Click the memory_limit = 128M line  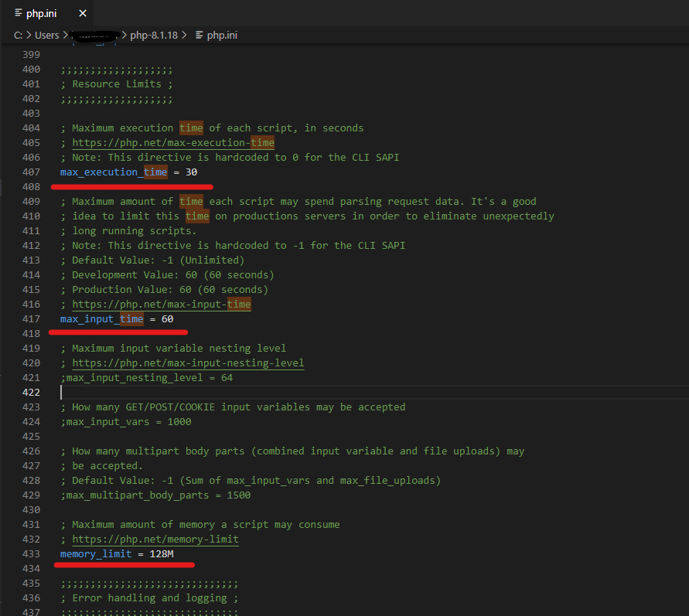[x=117, y=554]
